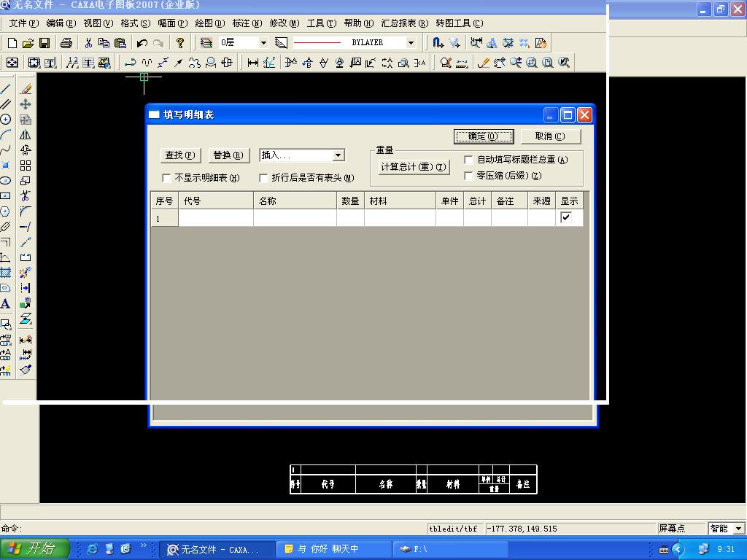Click the Cut scissors icon
The height and width of the screenshot is (560, 747).
[x=88, y=43]
